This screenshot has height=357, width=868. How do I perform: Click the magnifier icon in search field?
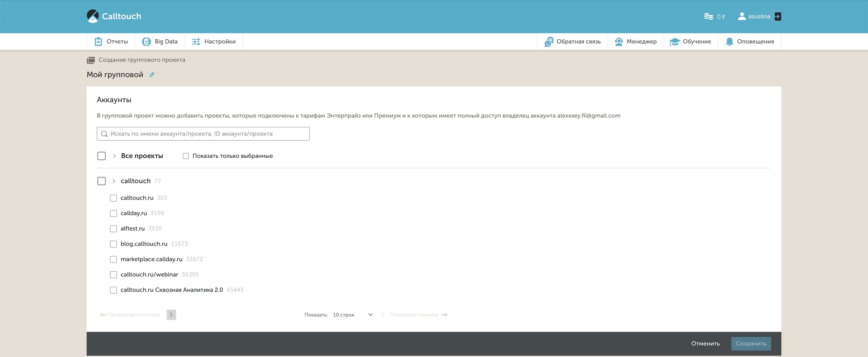[x=105, y=134]
